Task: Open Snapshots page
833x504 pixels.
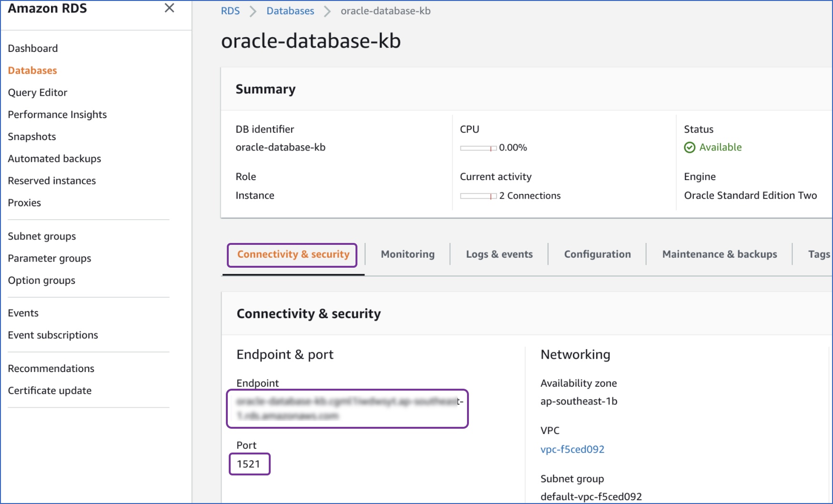Action: 32,137
